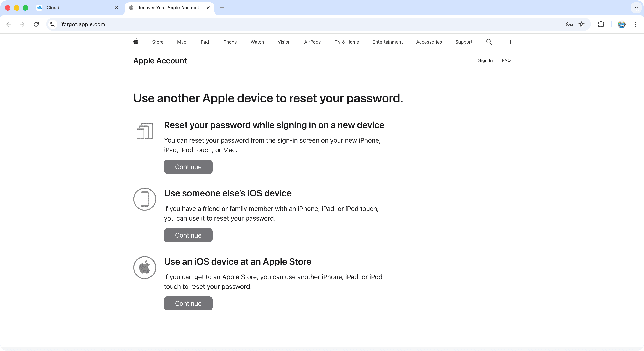Open the browser extensions puzzle icon
Viewport: 644px width, 351px height.
click(601, 24)
